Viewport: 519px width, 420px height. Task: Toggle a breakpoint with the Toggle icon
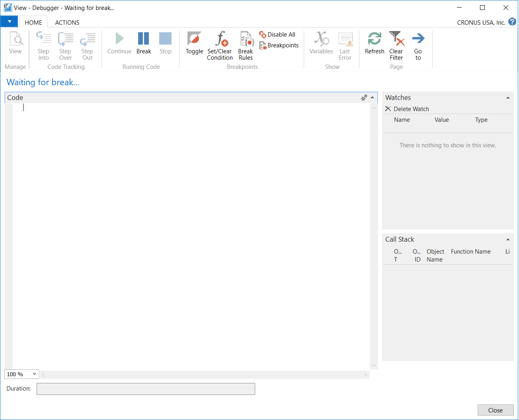pyautogui.click(x=194, y=39)
